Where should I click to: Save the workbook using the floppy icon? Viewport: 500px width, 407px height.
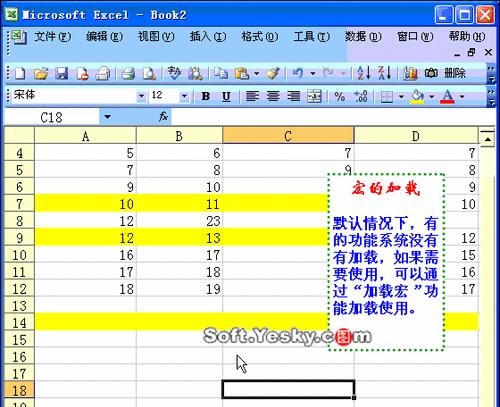click(x=61, y=73)
